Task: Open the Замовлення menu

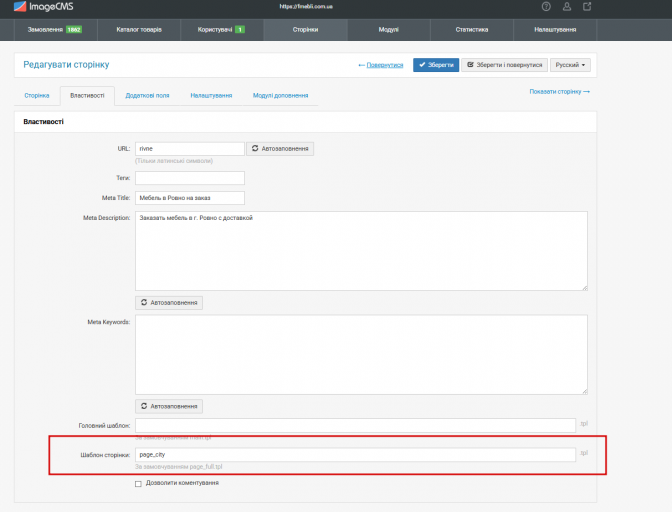Action: [56, 30]
